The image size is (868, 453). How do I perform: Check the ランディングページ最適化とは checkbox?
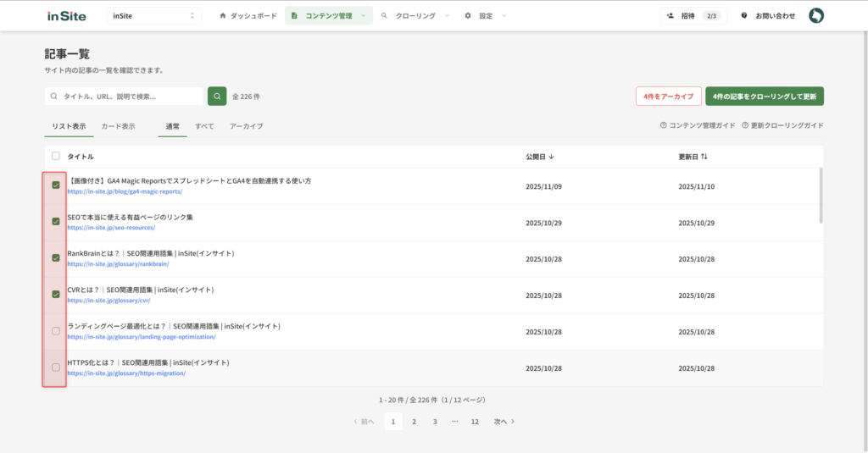56,331
